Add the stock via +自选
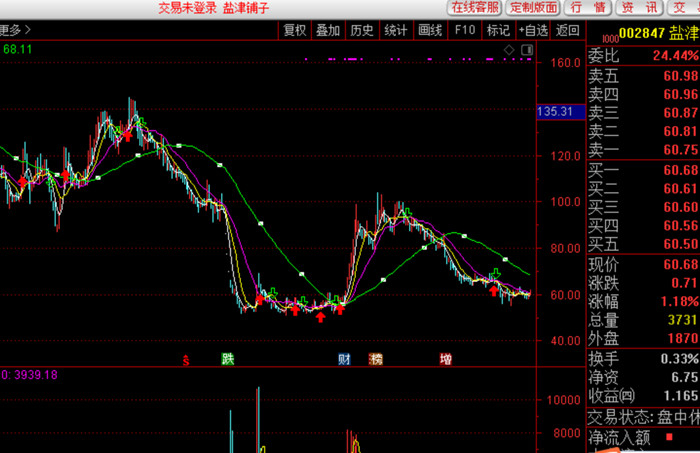This screenshot has height=453, width=700. tap(533, 30)
